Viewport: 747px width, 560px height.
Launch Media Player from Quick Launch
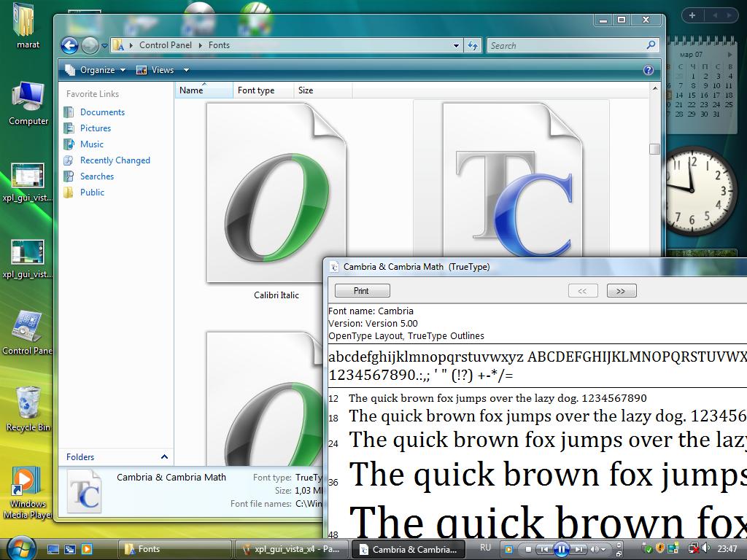tap(87, 550)
